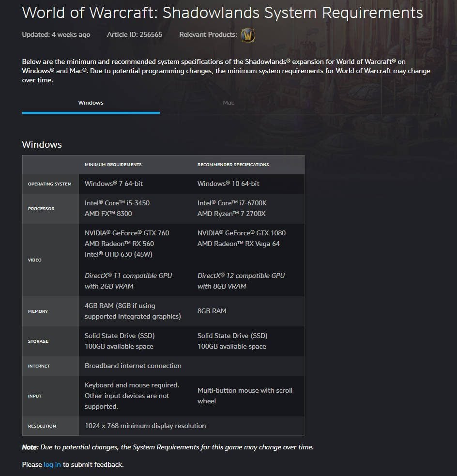Click the 'Recommended Specifications' column header
The width and height of the screenshot is (457, 476).
233,165
